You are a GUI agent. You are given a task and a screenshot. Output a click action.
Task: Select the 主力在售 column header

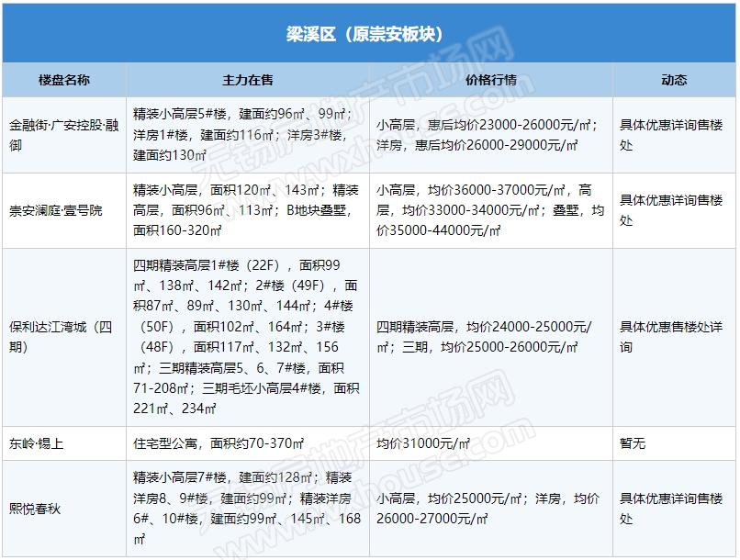(x=248, y=80)
